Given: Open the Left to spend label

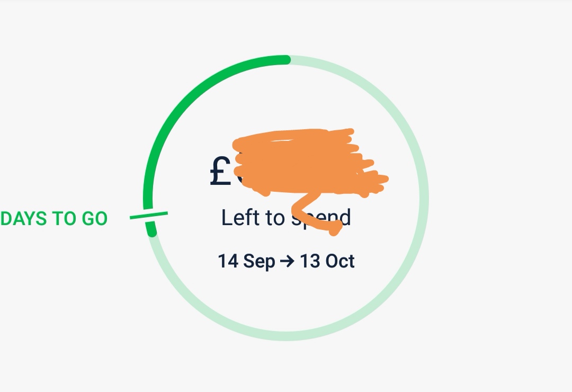Looking at the screenshot, I should 286,218.
